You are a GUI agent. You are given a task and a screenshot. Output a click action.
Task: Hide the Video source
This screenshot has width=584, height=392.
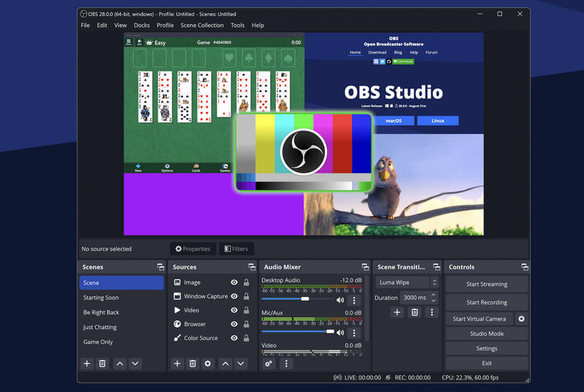pos(234,310)
